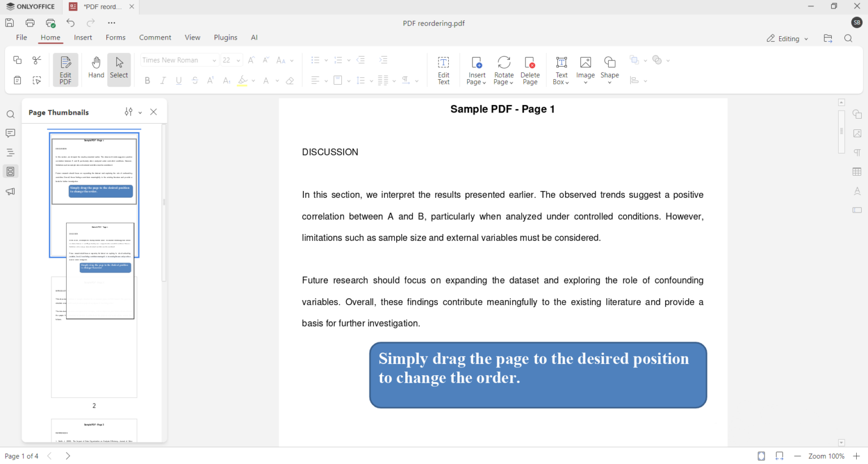
Task: Open Image settings in right sidebar
Action: pos(857,133)
